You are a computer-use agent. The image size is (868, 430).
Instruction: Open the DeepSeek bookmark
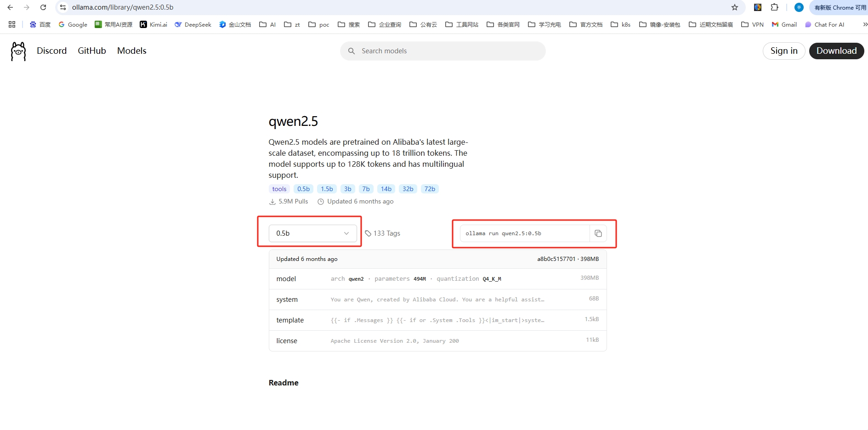(x=193, y=24)
